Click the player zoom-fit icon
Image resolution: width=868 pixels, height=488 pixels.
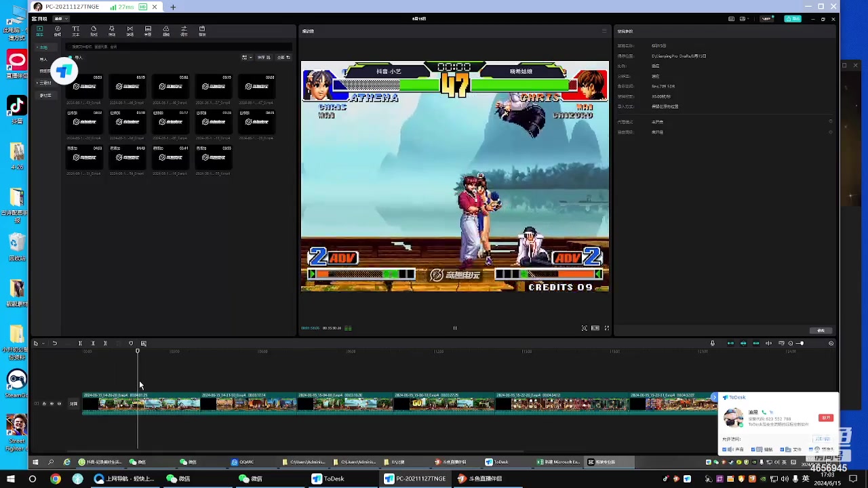pyautogui.click(x=584, y=328)
